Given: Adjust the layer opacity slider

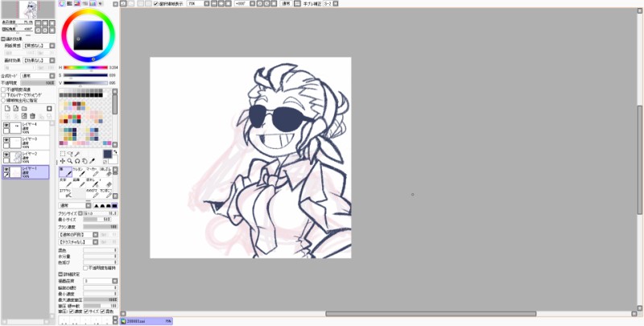Looking at the screenshot, I should (x=38, y=83).
